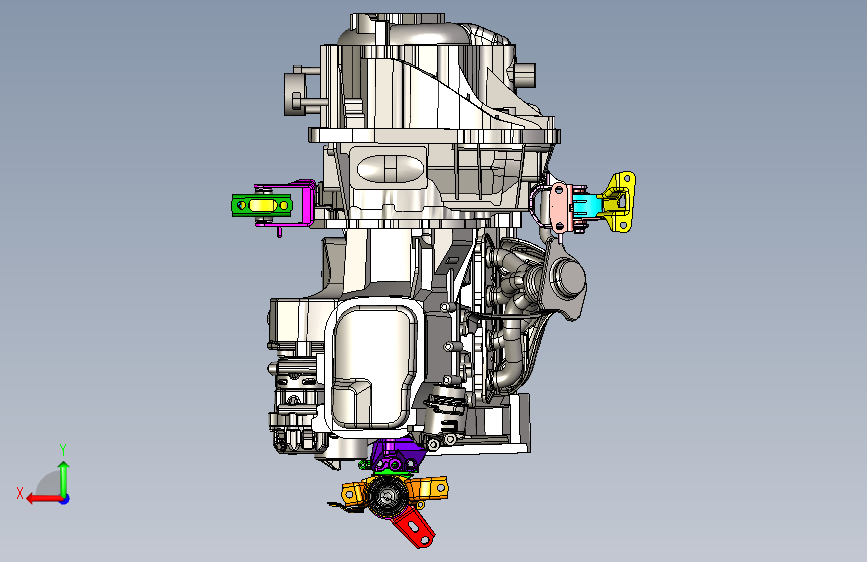Click the red X axis arrow of the triad
This screenshot has width=867, height=562.
click(44, 499)
